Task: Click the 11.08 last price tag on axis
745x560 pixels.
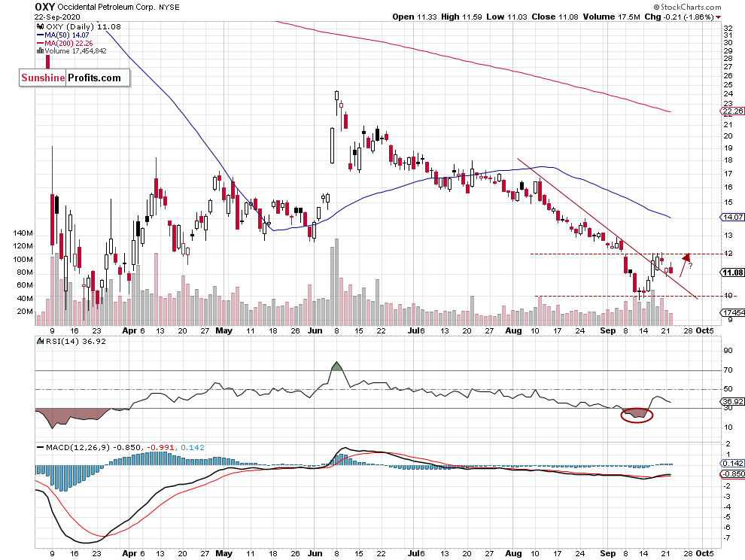Action: 733,272
